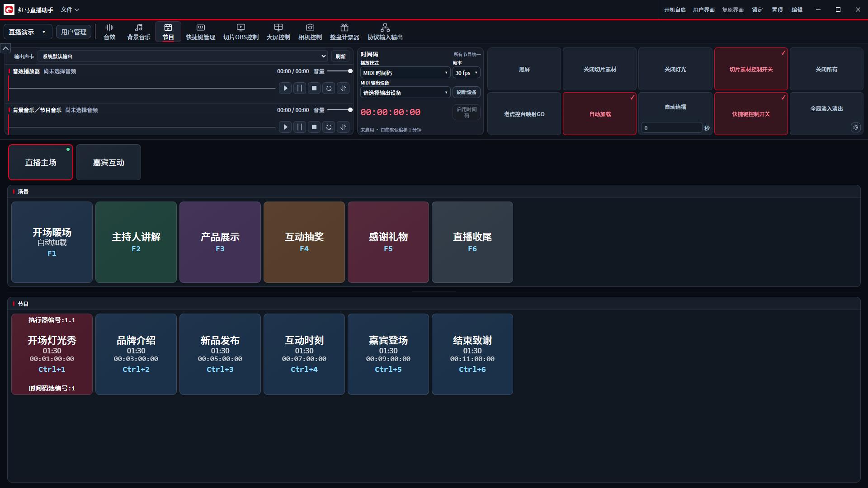The height and width of the screenshot is (488, 868).
Task: Open the 音效 sound effects toolbar icon
Action: 109,32
